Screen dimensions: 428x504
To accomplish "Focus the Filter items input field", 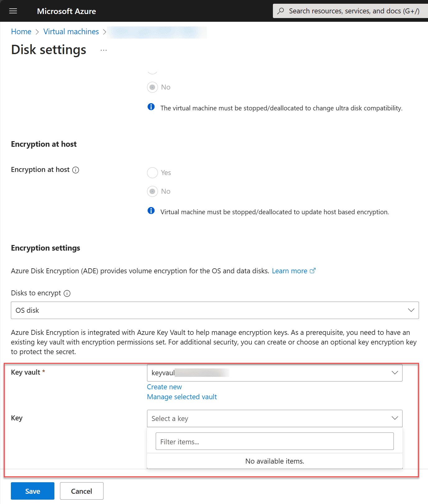I will coord(274,441).
